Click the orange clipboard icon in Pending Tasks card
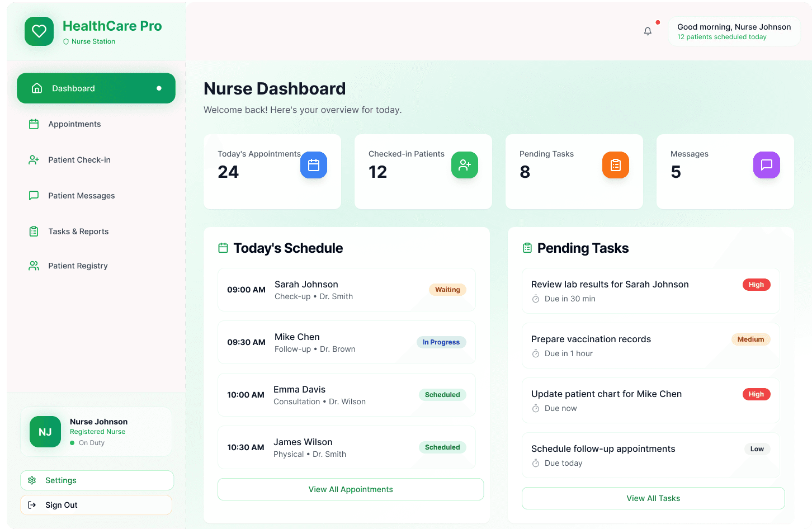Image resolution: width=812 pixels, height=529 pixels. pos(616,165)
